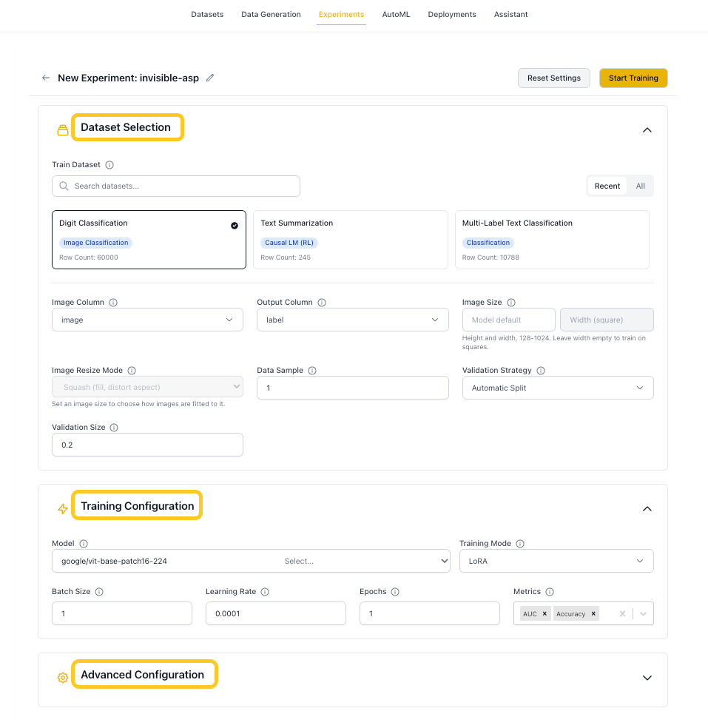This screenshot has height=728, width=708.
Task: Select the Multi-Label Text Classification dataset card
Action: tap(552, 240)
